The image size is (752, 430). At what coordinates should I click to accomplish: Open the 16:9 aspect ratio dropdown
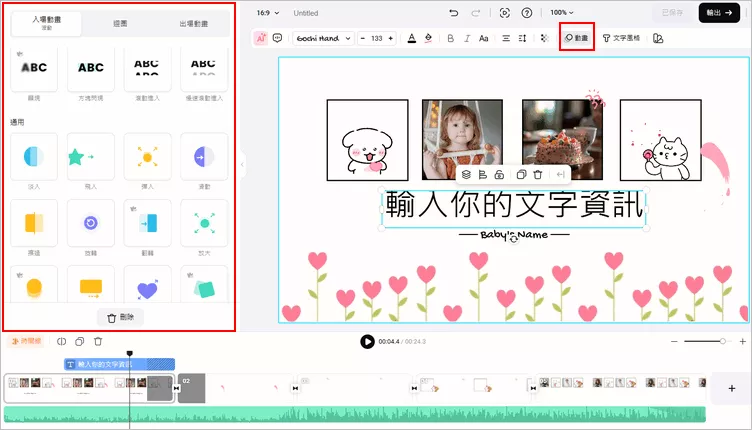(x=268, y=13)
